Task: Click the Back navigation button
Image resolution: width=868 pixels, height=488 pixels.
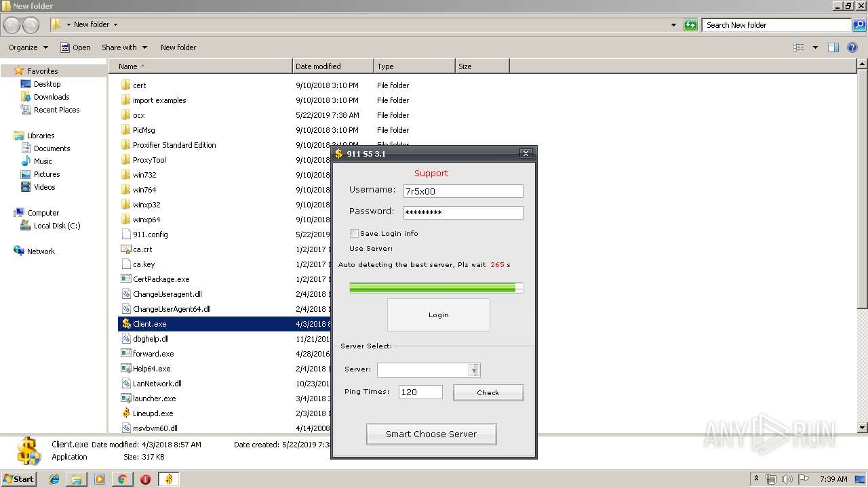Action: point(12,25)
